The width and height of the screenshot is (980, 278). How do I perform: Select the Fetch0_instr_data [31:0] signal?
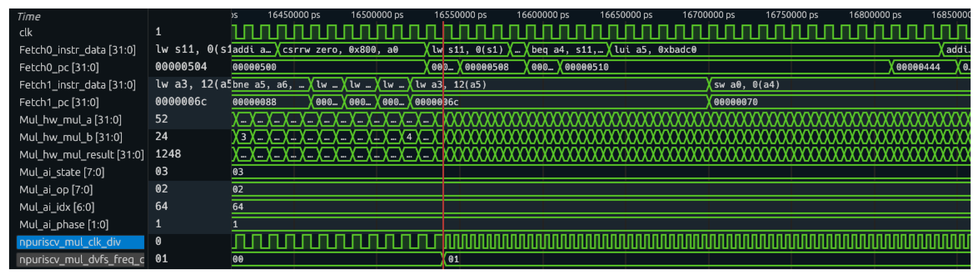pyautogui.click(x=77, y=50)
